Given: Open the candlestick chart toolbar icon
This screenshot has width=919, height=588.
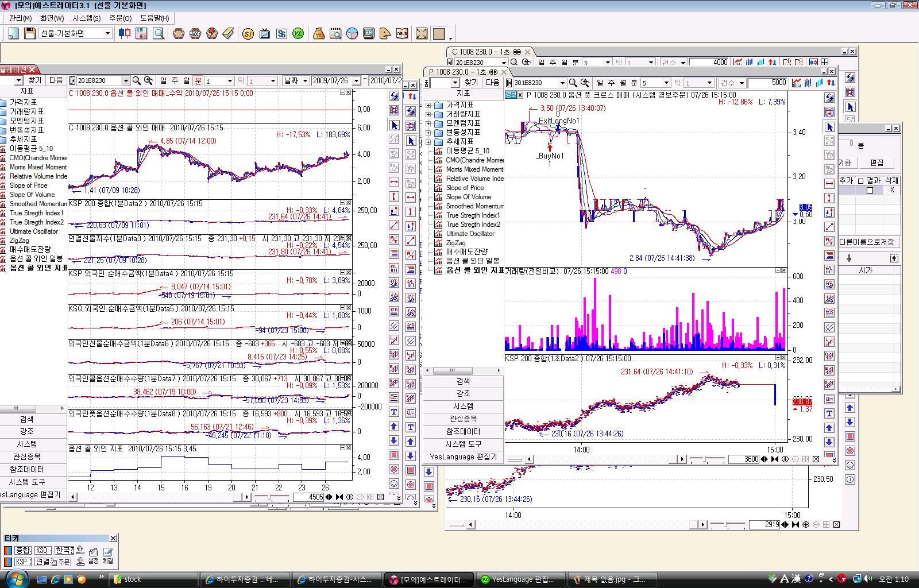Looking at the screenshot, I should 125,33.
